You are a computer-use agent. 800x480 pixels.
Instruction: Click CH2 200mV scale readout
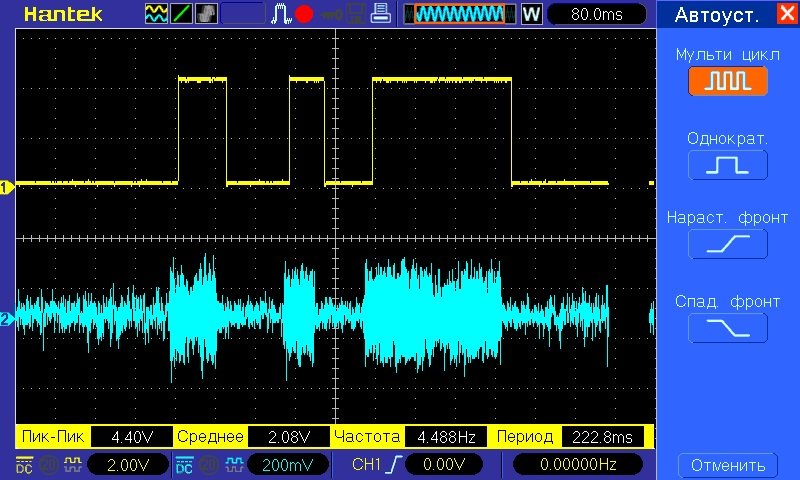[289, 464]
